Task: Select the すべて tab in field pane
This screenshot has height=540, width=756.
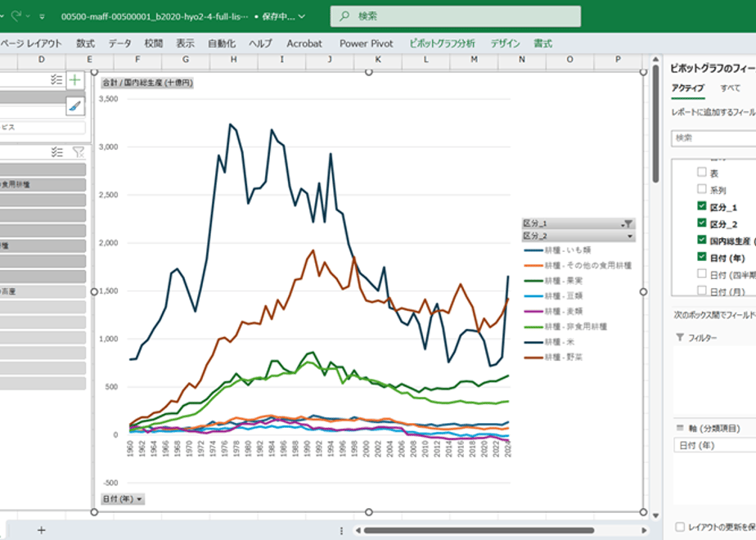Action: pos(730,88)
